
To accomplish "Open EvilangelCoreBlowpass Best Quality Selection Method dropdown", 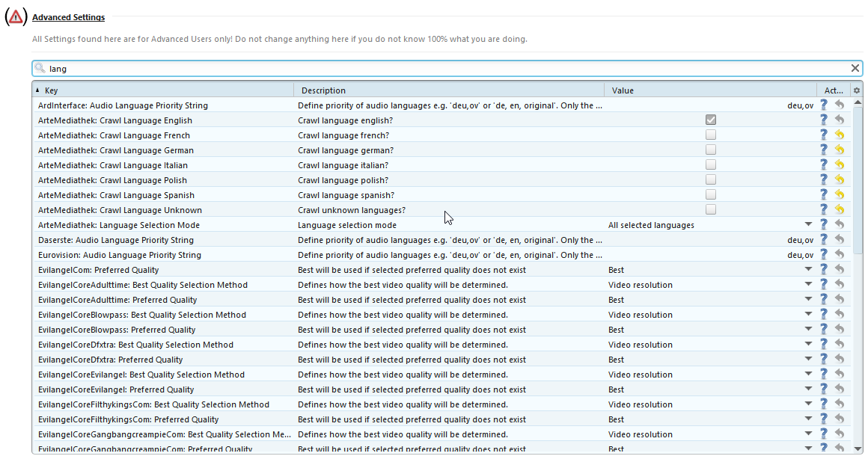I will click(808, 314).
